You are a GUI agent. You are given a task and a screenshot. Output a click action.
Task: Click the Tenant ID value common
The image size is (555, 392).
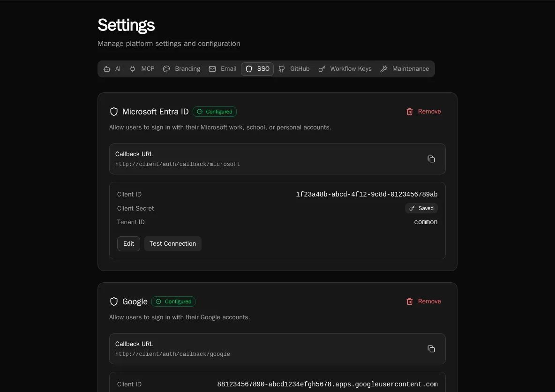pyautogui.click(x=426, y=222)
